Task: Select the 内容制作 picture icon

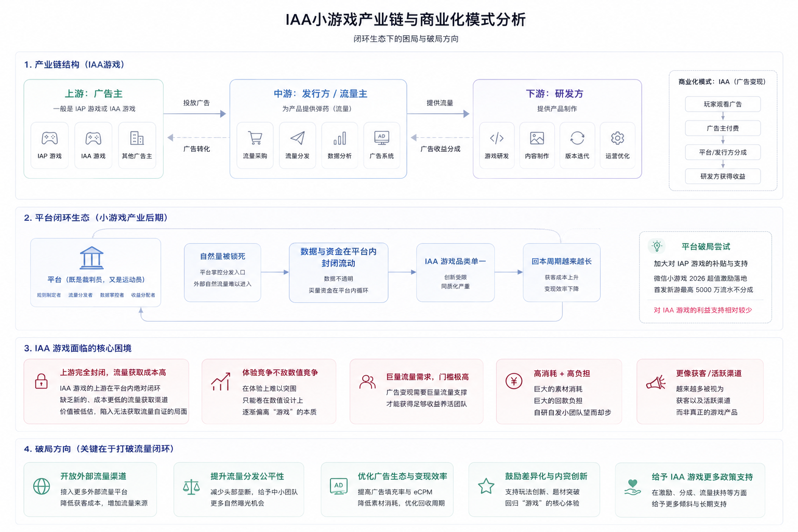Action: coord(537,138)
